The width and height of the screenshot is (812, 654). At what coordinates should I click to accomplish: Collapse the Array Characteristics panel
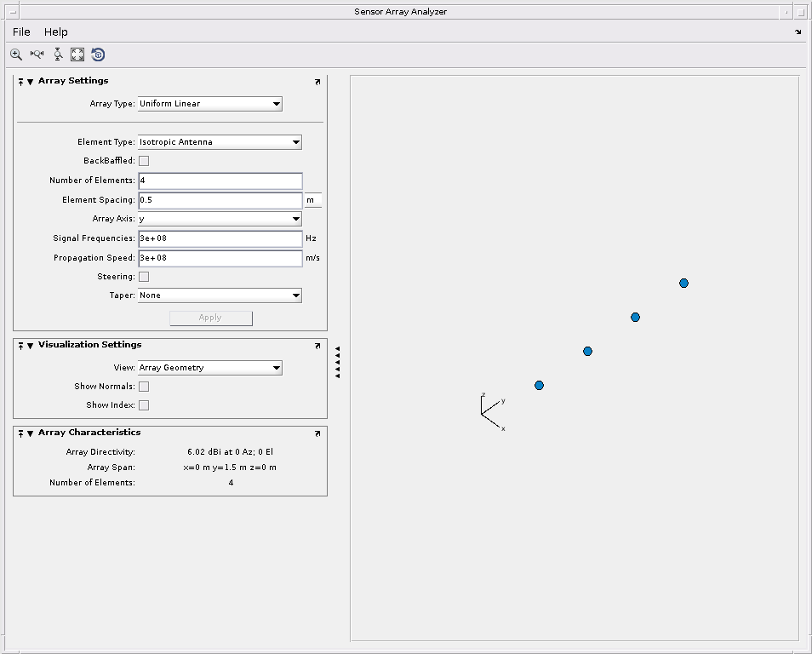(x=30, y=433)
